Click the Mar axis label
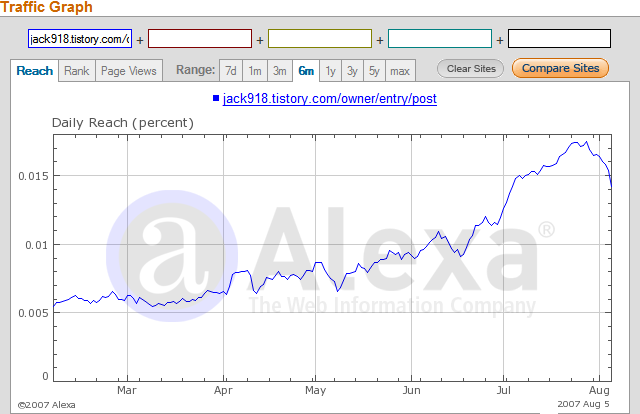The image size is (640, 414). 127,390
